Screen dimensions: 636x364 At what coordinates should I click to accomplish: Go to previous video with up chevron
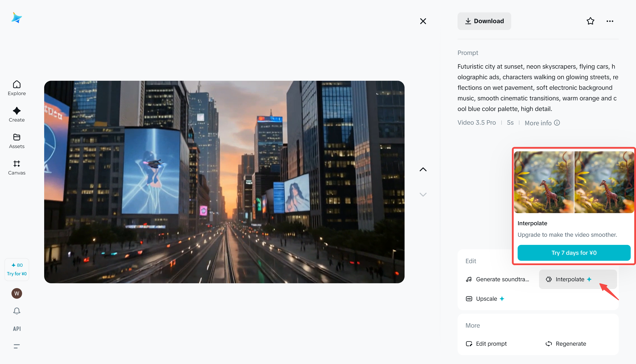pyautogui.click(x=423, y=169)
